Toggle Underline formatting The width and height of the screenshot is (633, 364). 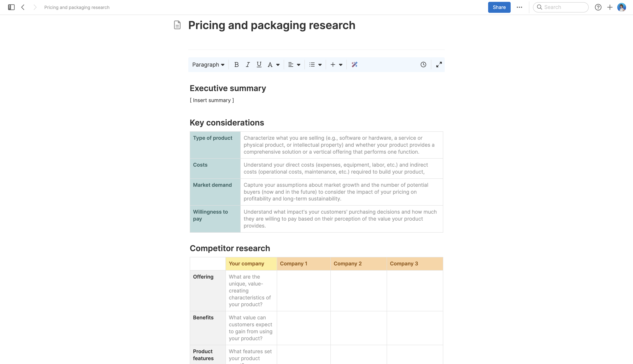(x=259, y=65)
